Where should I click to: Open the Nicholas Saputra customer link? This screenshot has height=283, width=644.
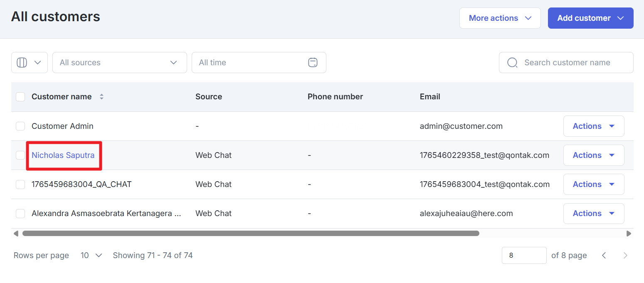point(63,155)
